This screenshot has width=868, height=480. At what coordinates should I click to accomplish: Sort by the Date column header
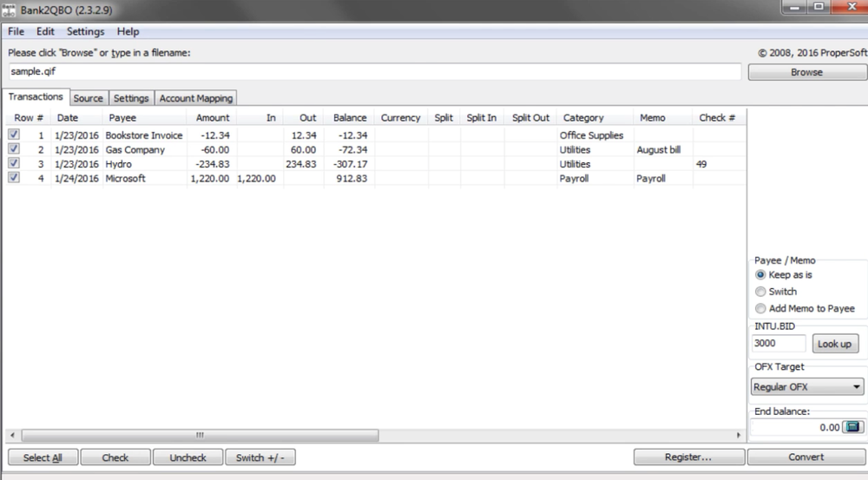76,117
